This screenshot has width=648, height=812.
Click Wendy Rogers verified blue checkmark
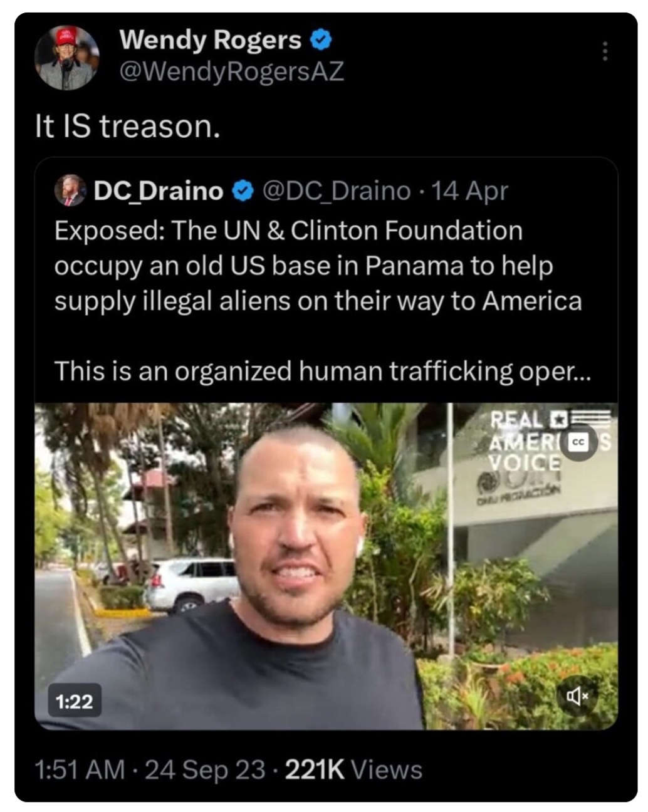pos(321,41)
